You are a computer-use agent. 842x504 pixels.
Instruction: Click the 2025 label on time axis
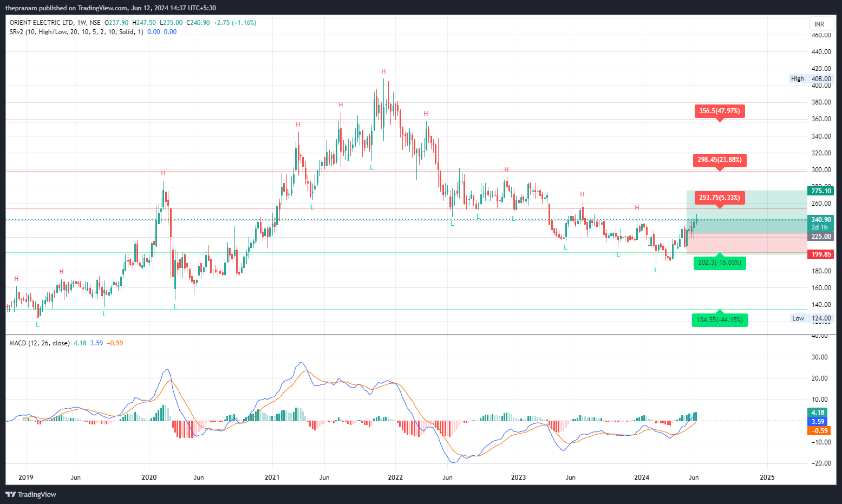[767, 477]
